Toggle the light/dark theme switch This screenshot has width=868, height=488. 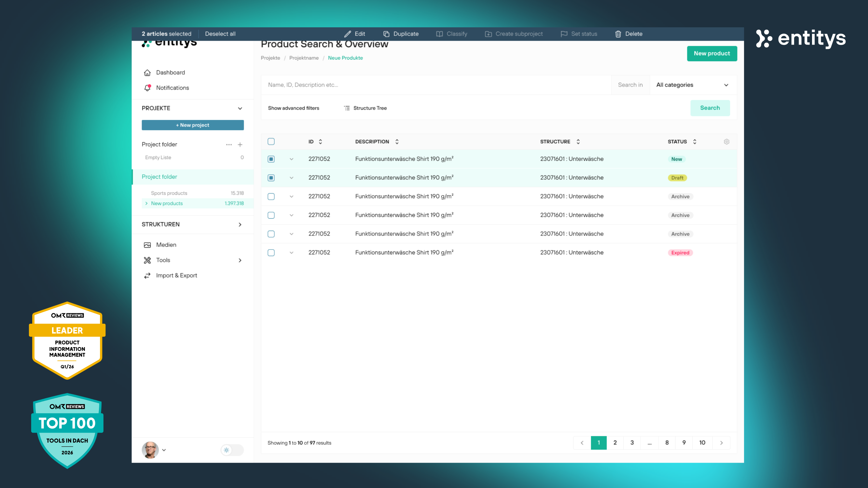click(x=232, y=450)
